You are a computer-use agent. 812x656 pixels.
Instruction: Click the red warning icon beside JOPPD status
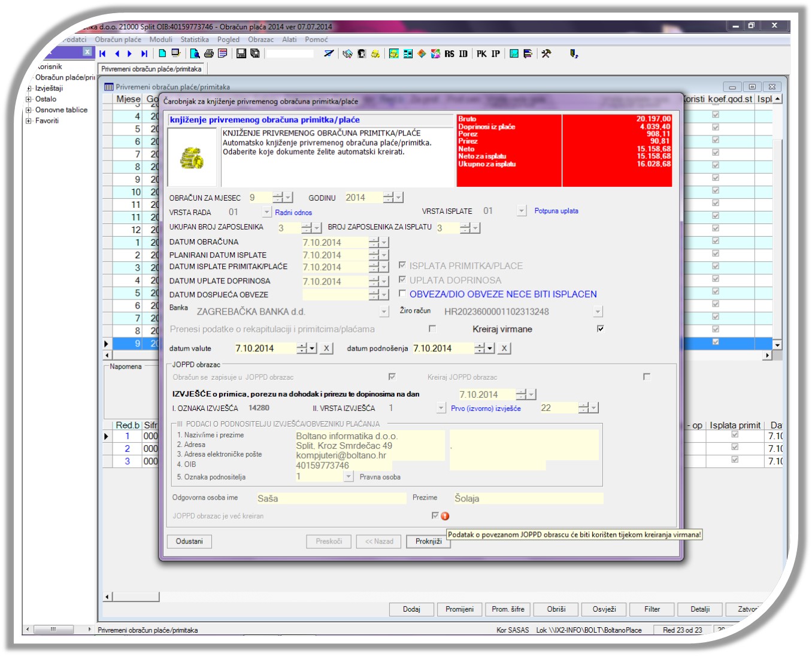[445, 516]
